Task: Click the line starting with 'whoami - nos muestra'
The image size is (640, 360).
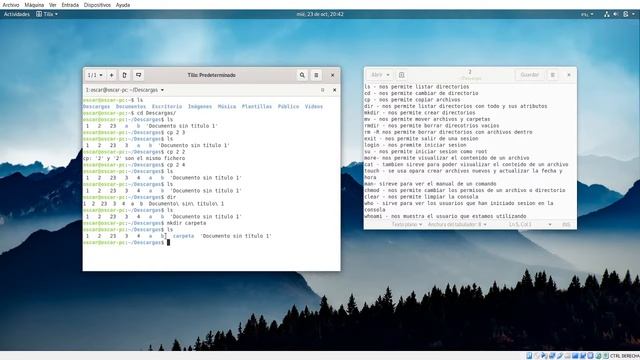Action: coord(445,216)
